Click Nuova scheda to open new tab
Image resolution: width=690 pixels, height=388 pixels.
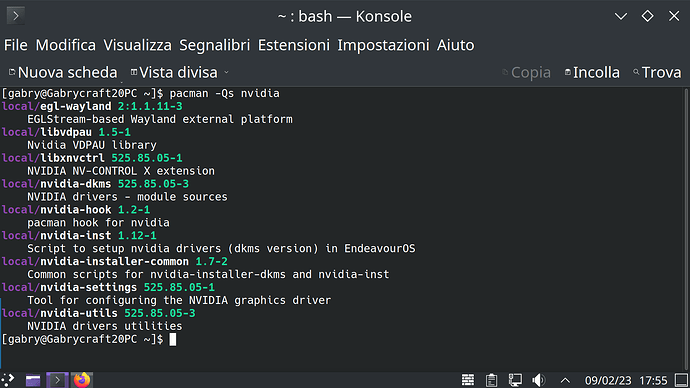(63, 73)
